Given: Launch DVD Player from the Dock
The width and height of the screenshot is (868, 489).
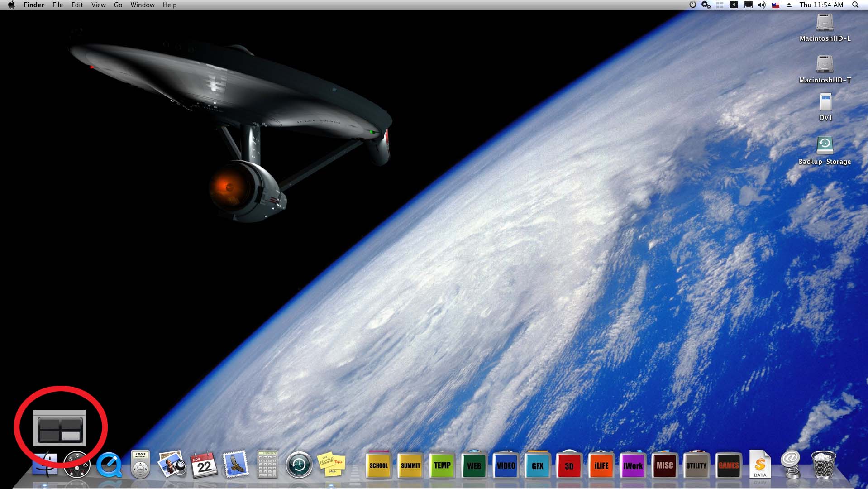Looking at the screenshot, I should [x=140, y=464].
